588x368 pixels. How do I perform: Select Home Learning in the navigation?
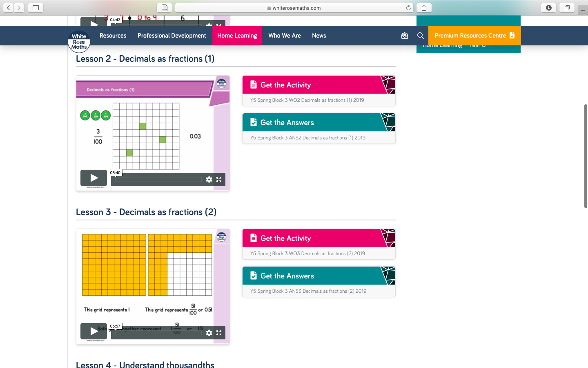[237, 36]
